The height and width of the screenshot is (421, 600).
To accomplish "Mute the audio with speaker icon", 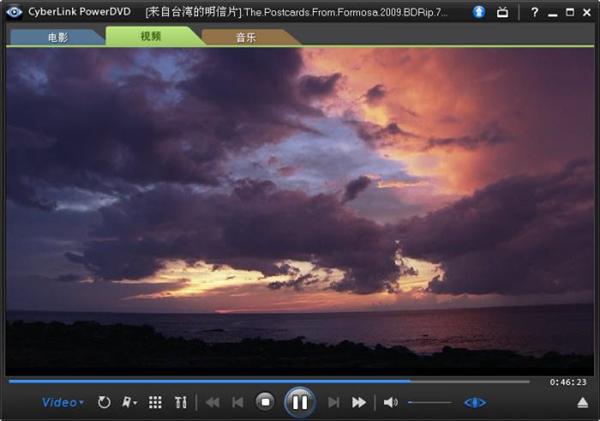I will [x=391, y=402].
